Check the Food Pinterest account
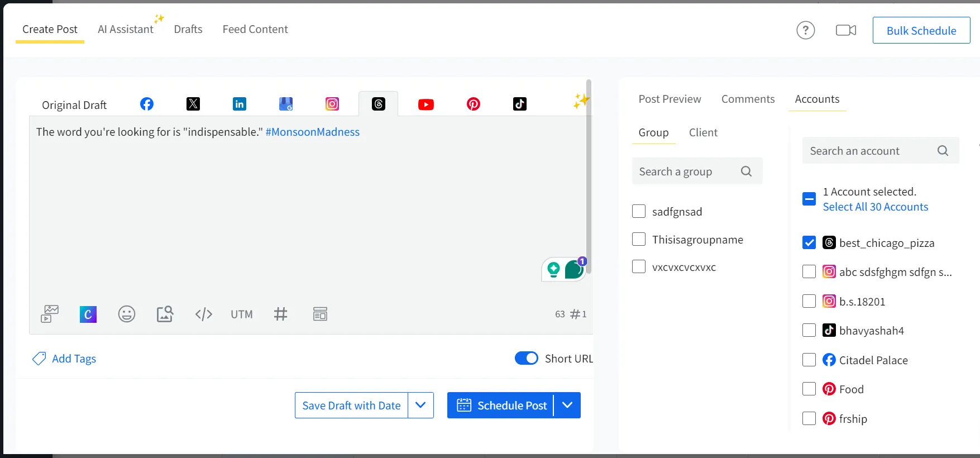Viewport: 980px width, 458px height. click(x=809, y=389)
